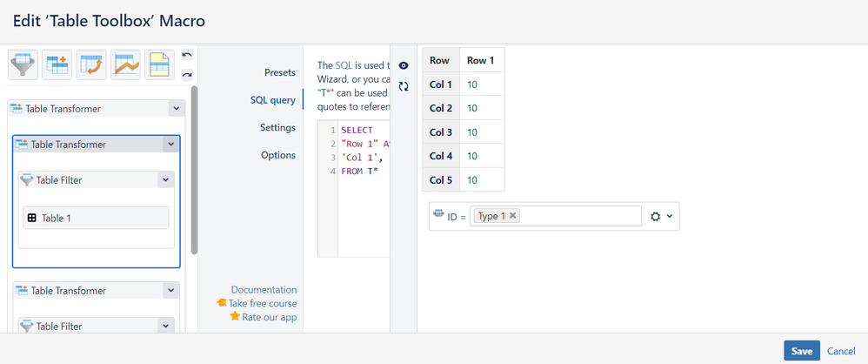
Task: Click the Table Filter funnel toolbar icon
Action: [23, 64]
